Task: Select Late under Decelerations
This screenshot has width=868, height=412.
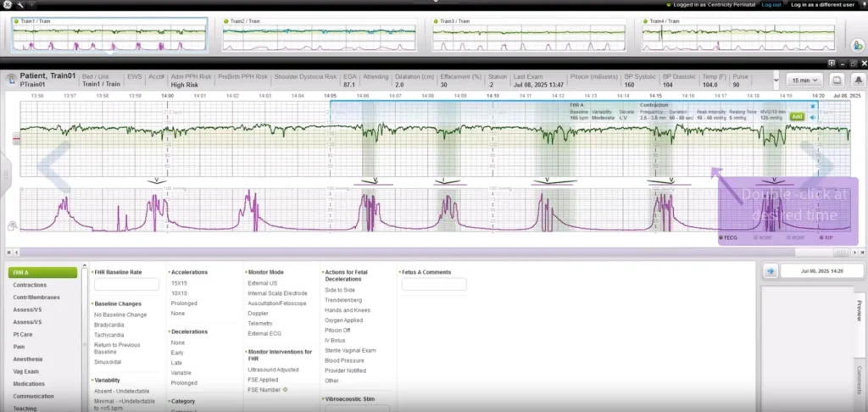Action: (x=176, y=363)
